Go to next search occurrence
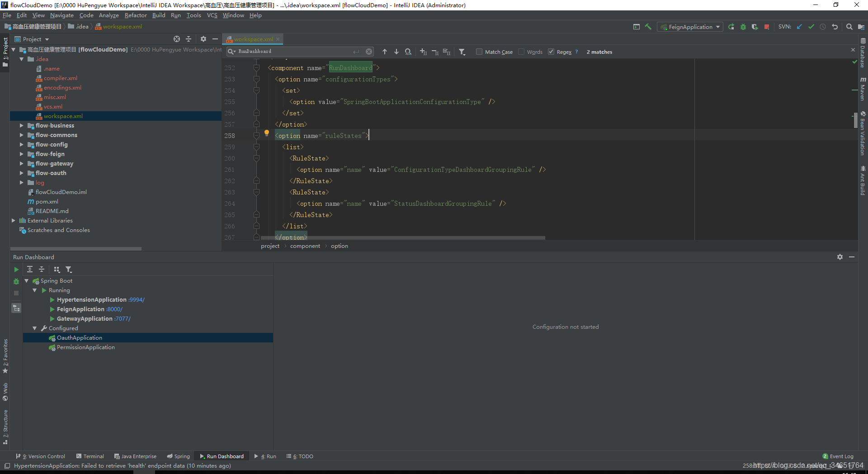 (396, 52)
